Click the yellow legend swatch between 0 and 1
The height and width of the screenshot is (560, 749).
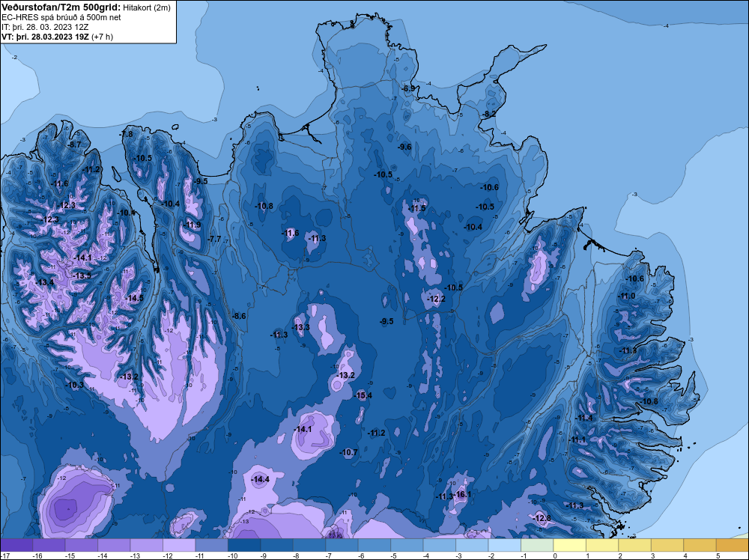(569, 545)
